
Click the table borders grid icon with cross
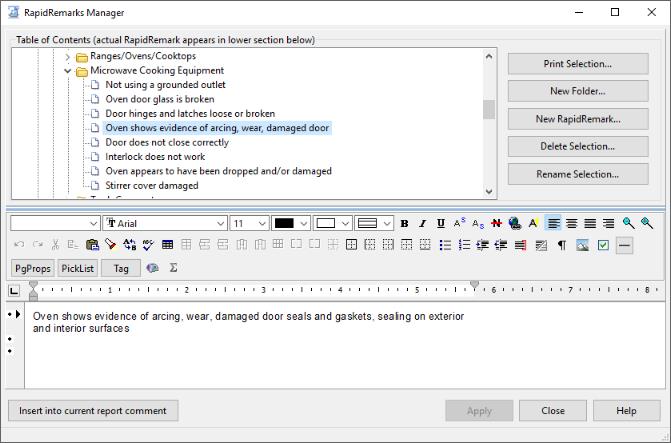coord(351,245)
